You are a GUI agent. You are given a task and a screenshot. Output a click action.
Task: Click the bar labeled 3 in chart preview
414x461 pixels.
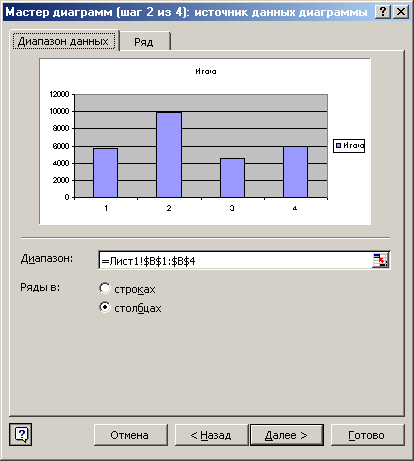click(x=232, y=178)
